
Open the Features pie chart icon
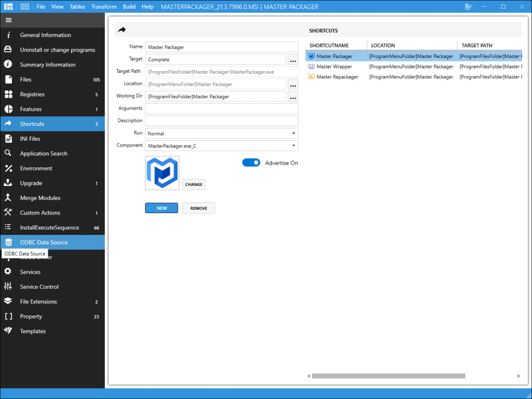coord(8,109)
